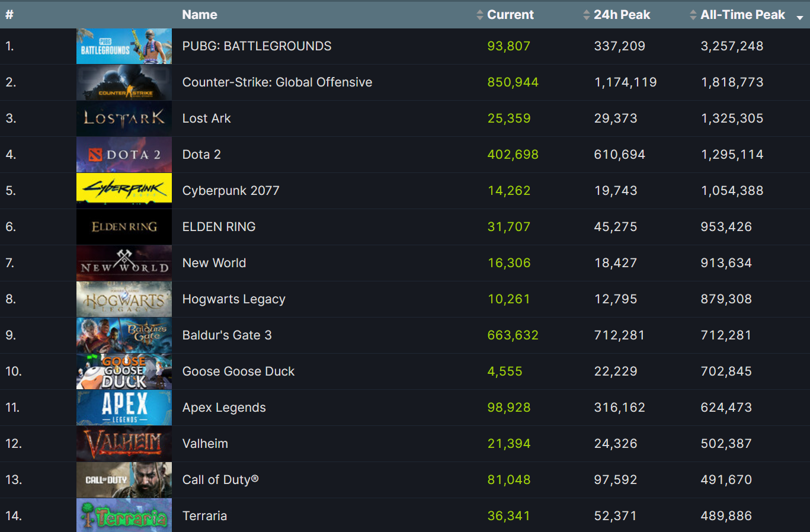Open the yellow Cyberpunk thumbnail
810x532 pixels.
[124, 191]
